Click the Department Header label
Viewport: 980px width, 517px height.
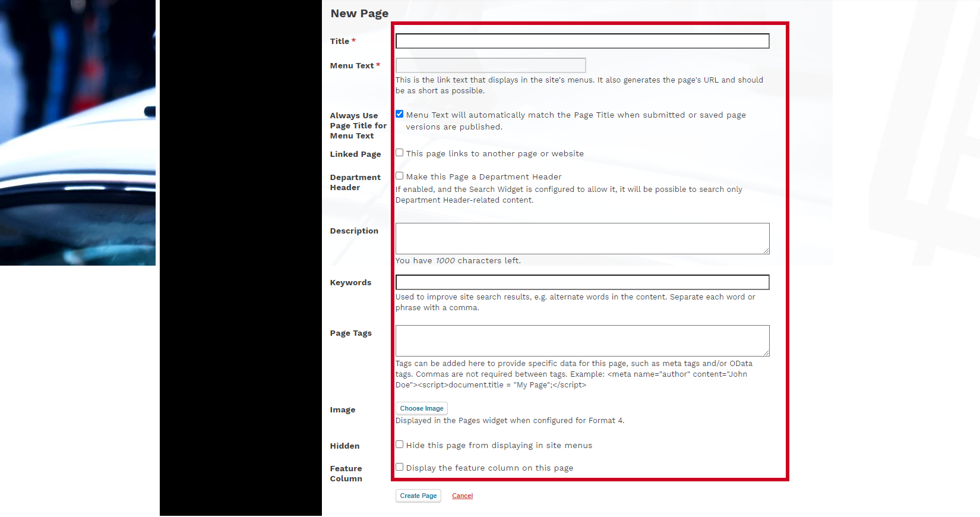(355, 182)
